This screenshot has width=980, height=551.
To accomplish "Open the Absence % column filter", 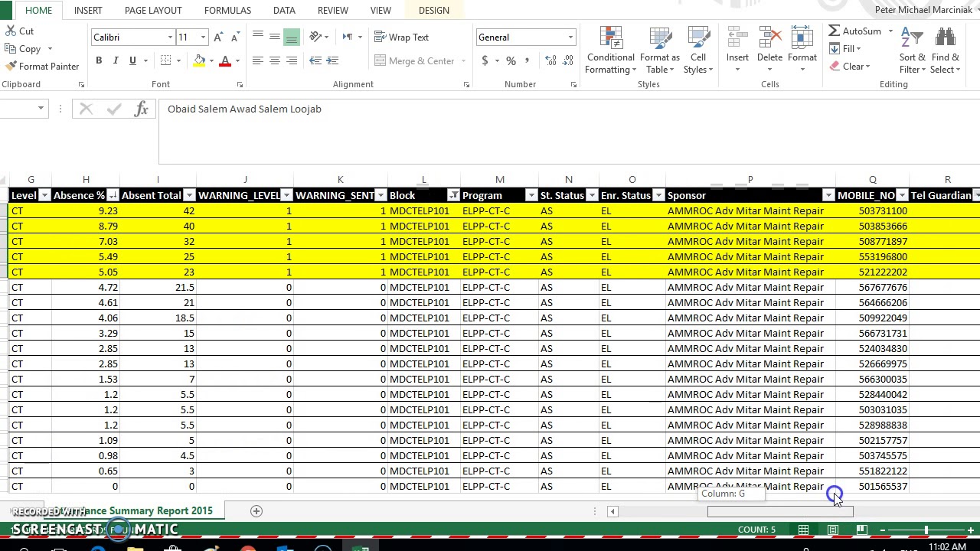I will [113, 196].
